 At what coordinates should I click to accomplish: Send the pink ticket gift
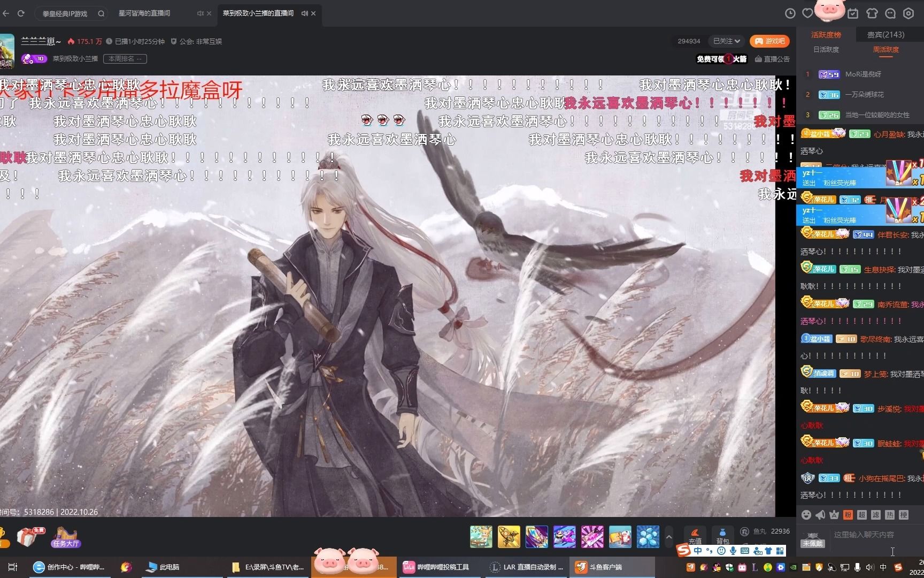[592, 537]
